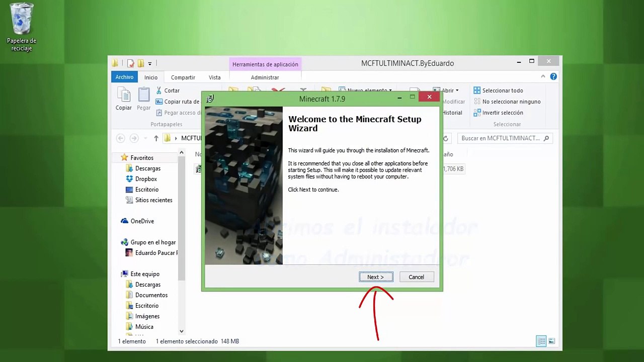This screenshot has width=644, height=362.
Task: Switch to the Compartir ribbon tab
Action: [x=183, y=77]
